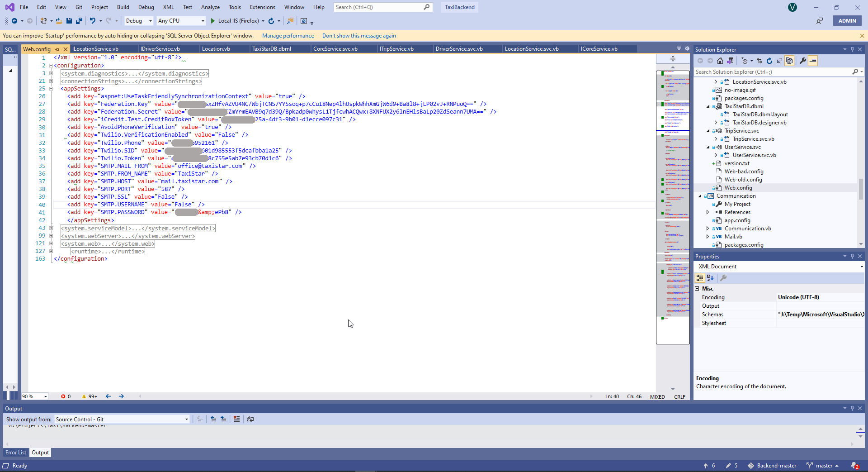The width and height of the screenshot is (868, 472).
Task: Start debugging with the green play icon
Action: coord(212,21)
